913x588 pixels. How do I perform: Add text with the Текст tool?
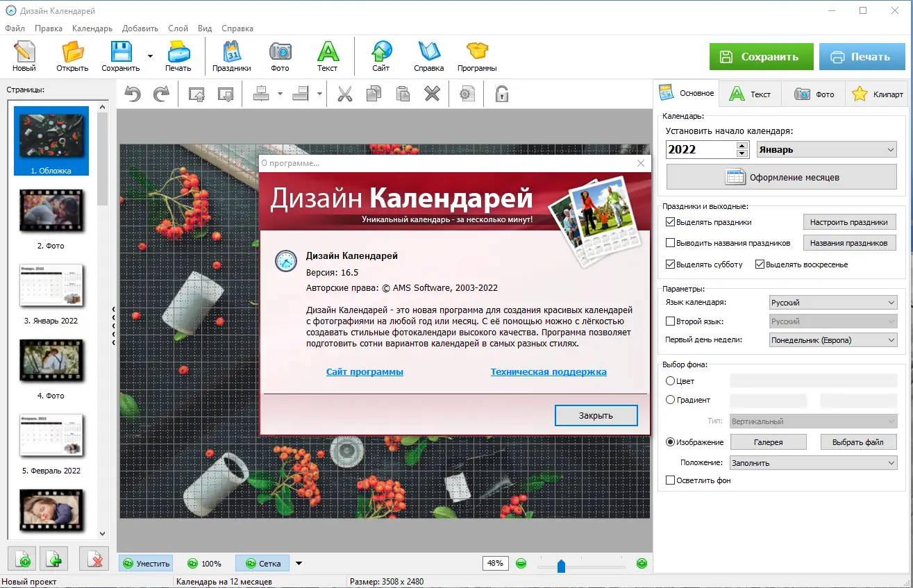point(328,56)
